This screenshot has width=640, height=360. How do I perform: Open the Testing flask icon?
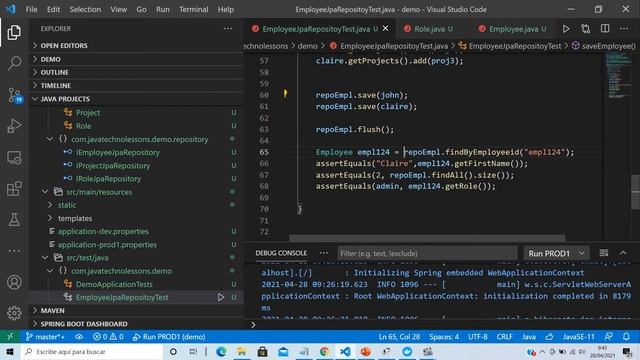point(14,220)
